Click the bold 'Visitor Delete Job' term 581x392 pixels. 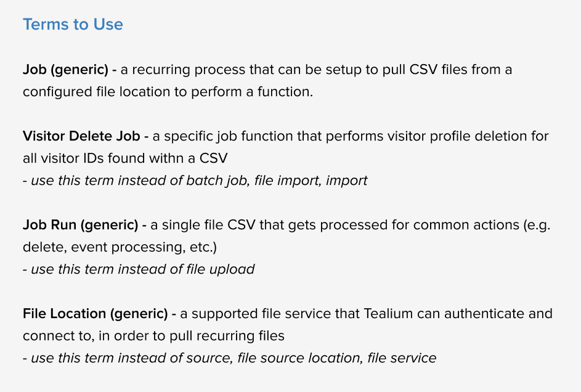click(81, 136)
